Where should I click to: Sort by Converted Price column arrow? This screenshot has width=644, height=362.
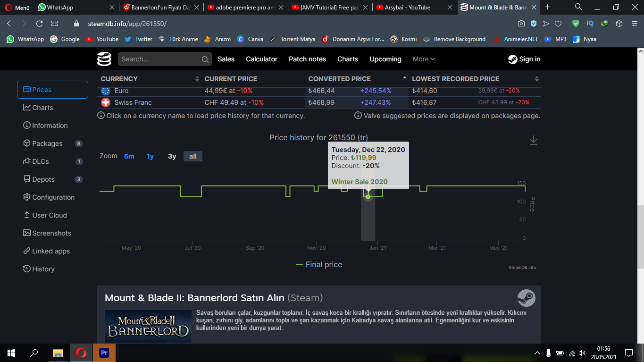404,77
